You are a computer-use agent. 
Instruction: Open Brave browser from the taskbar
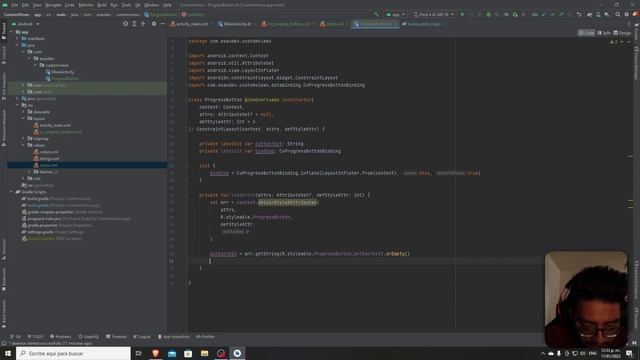point(155,353)
